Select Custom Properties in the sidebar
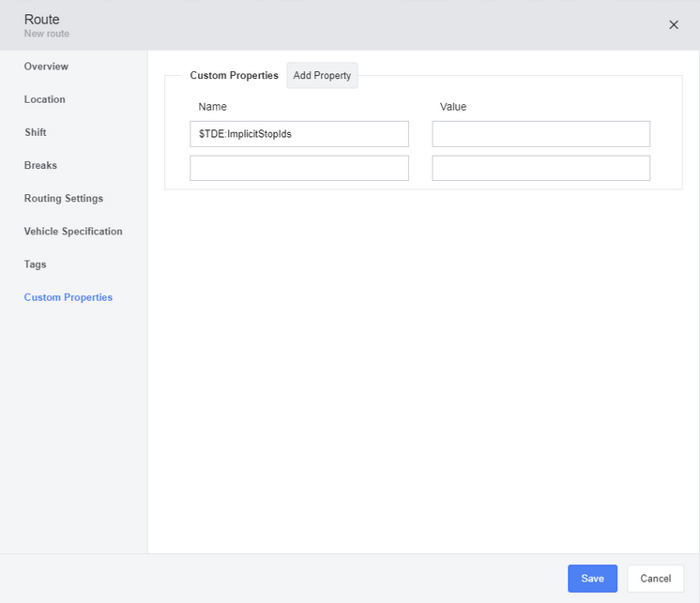 [x=68, y=297]
